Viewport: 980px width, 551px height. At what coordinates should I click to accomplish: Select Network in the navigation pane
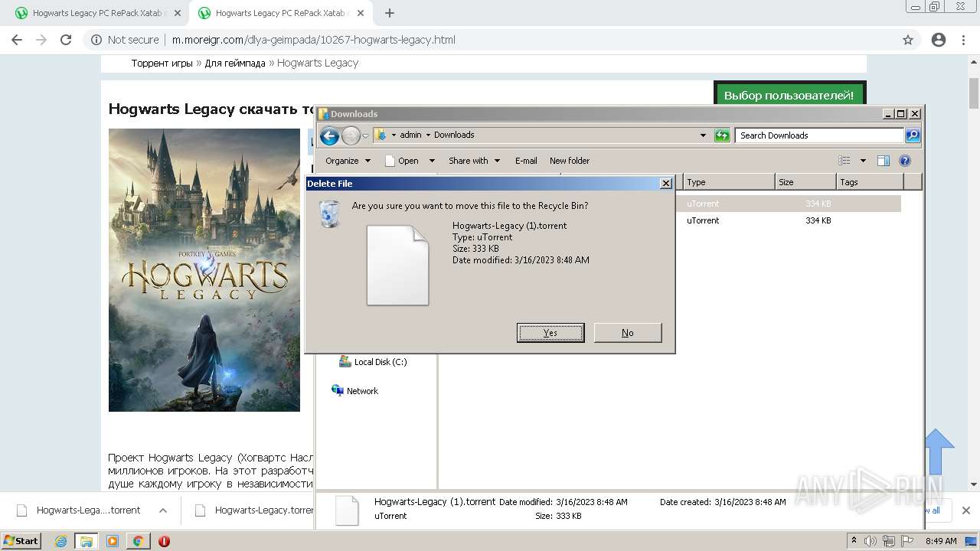(x=354, y=390)
